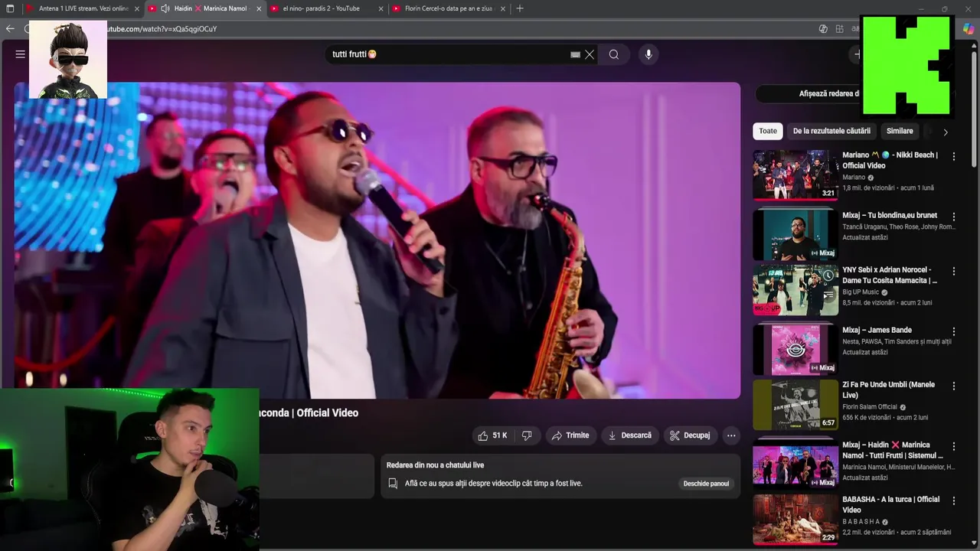The height and width of the screenshot is (551, 980).
Task: Click the Decupaj clip button
Action: point(690,435)
